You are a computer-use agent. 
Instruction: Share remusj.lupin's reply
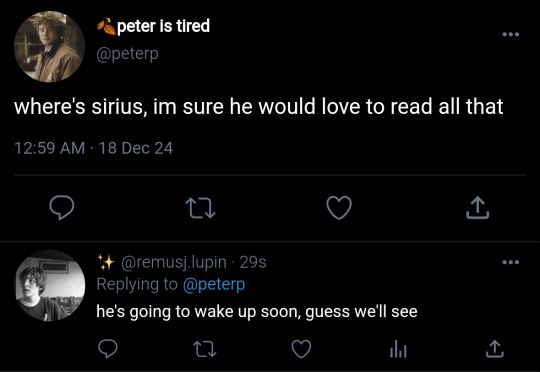pos(495,349)
